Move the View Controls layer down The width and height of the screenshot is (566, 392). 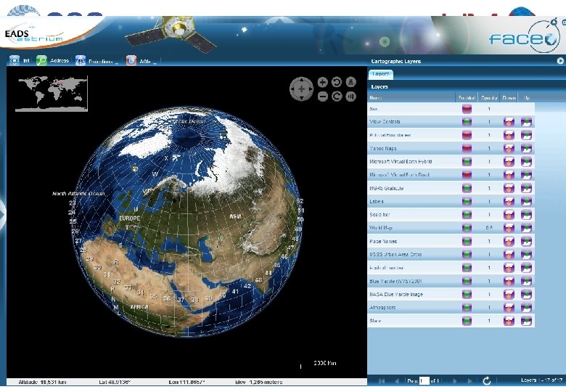[x=509, y=122]
